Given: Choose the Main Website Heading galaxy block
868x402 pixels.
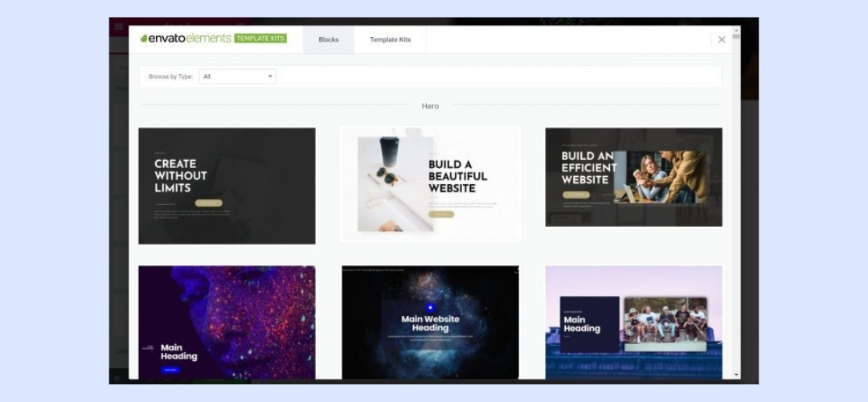Looking at the screenshot, I should pyautogui.click(x=430, y=323).
